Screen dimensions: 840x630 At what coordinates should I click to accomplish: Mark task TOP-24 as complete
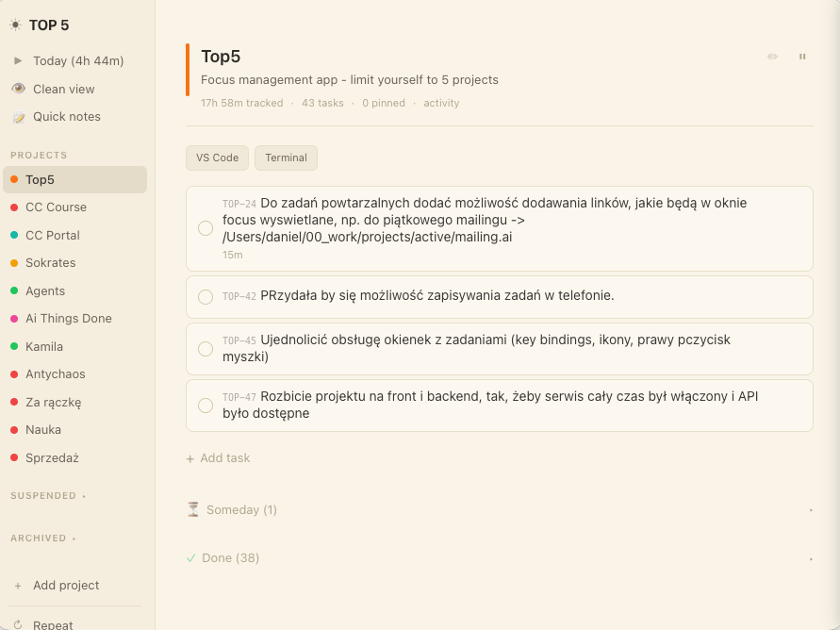[x=206, y=228]
